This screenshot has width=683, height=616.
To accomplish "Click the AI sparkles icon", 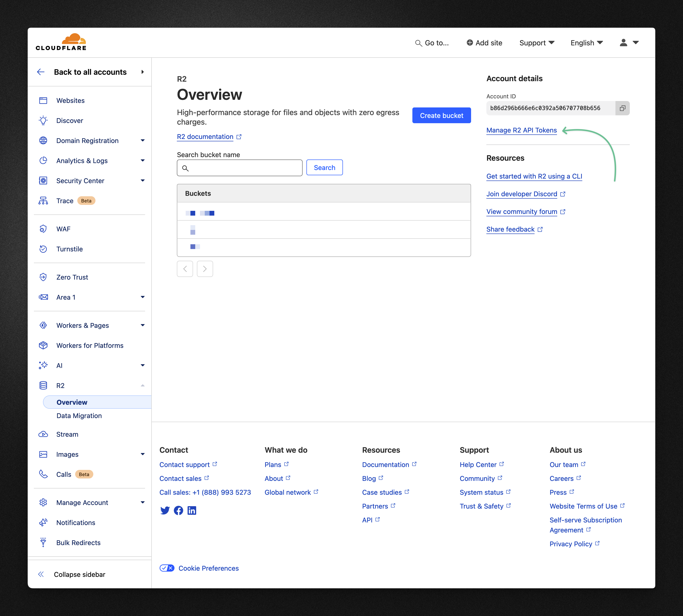I will coord(43,365).
